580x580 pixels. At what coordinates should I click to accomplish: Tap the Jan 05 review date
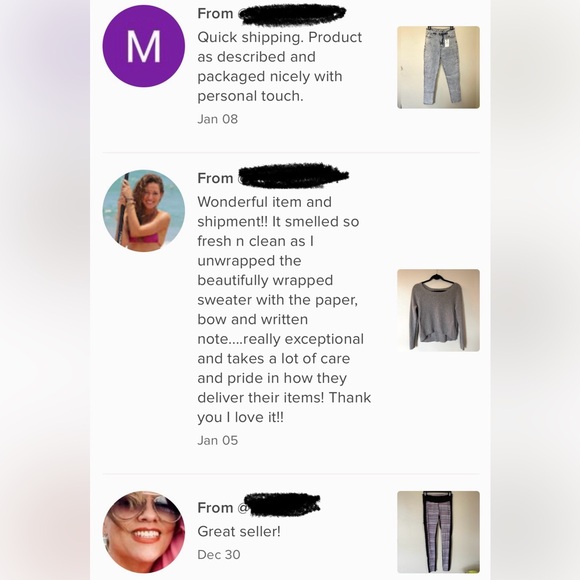[218, 440]
